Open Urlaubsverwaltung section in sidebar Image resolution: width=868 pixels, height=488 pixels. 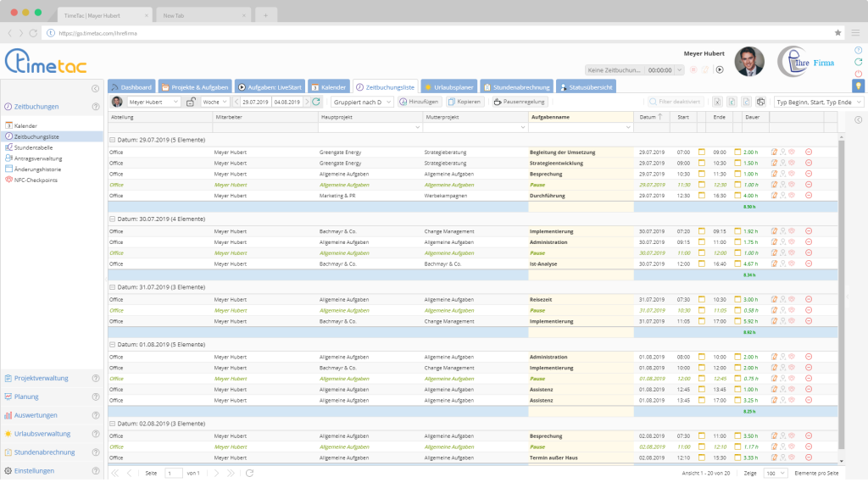pos(42,434)
